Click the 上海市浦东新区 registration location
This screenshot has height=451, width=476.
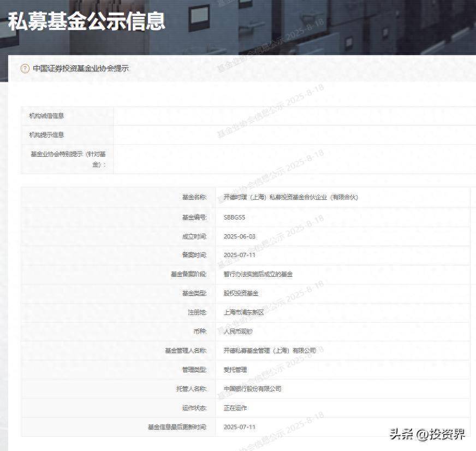243,312
